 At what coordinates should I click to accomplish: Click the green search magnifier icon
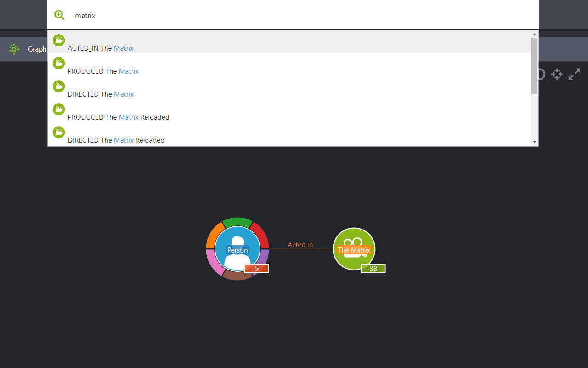59,15
